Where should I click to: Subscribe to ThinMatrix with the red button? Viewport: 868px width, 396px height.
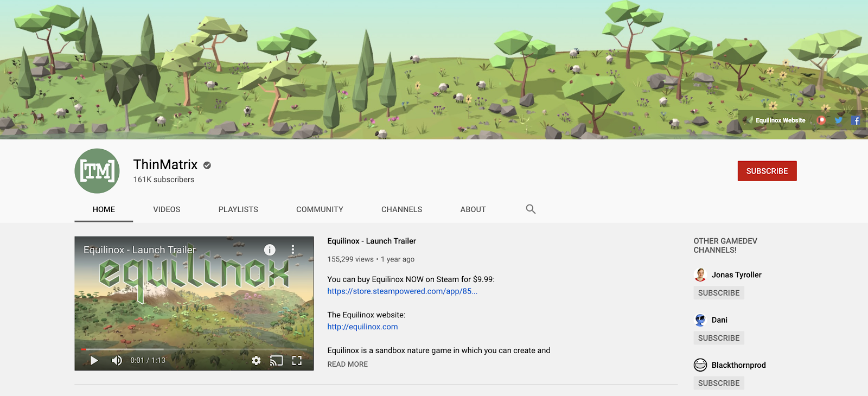point(767,171)
